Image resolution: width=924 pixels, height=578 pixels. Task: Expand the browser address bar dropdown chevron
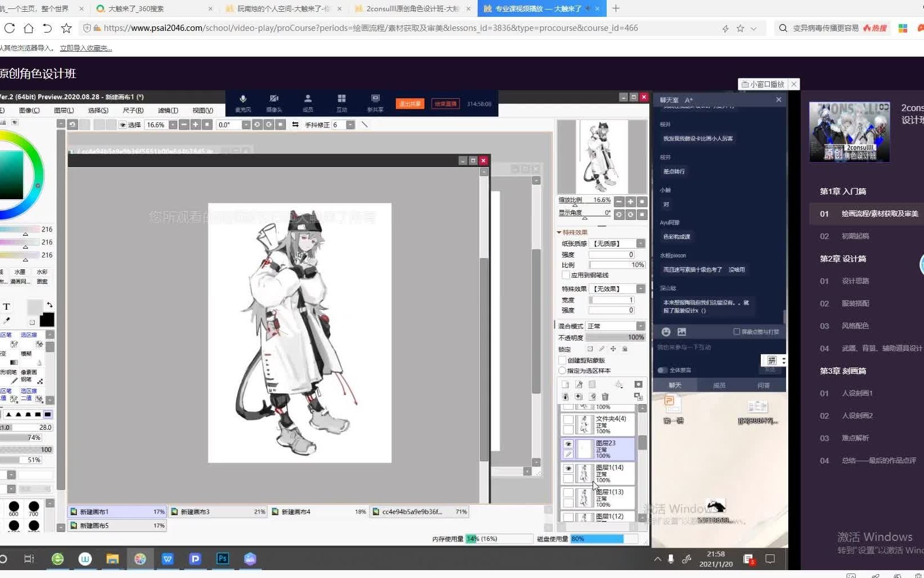point(754,28)
